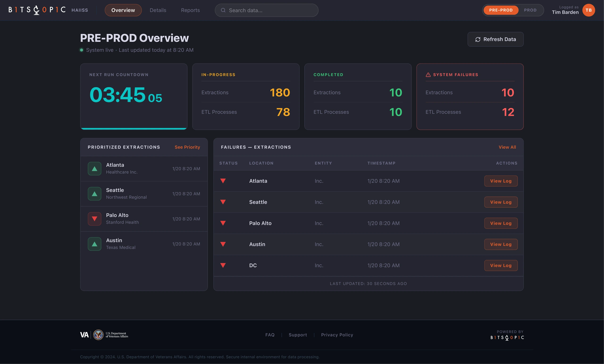This screenshot has height=364, width=604.
Task: Click the green up arrow beside Austin Texas Medical
Action: [x=94, y=244]
